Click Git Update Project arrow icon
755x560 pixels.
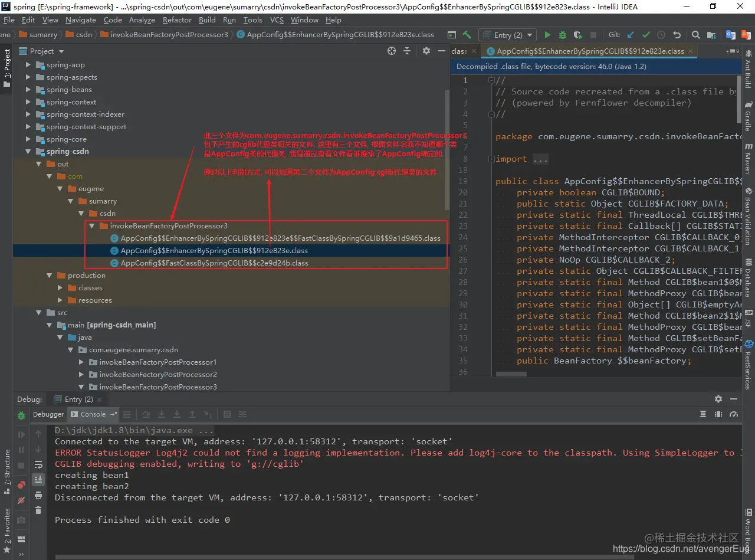click(x=631, y=35)
